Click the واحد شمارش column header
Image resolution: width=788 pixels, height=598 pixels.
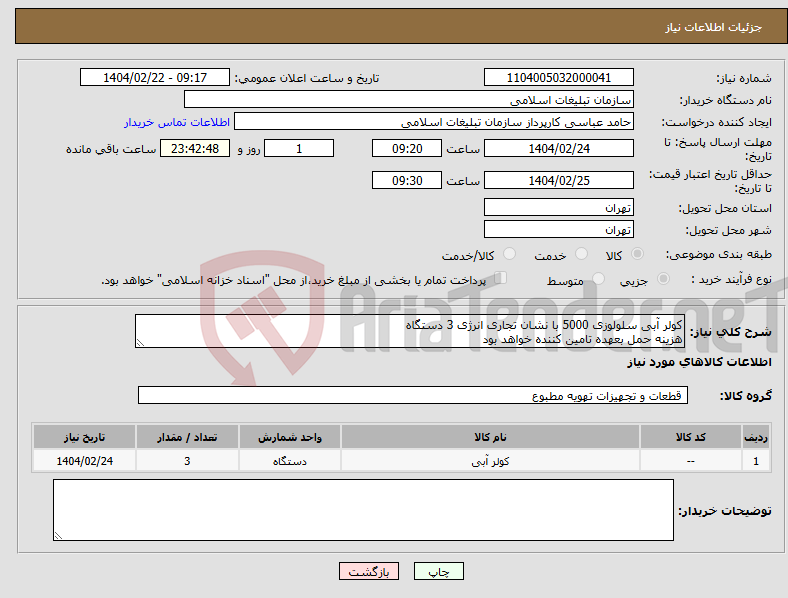tap(290, 437)
